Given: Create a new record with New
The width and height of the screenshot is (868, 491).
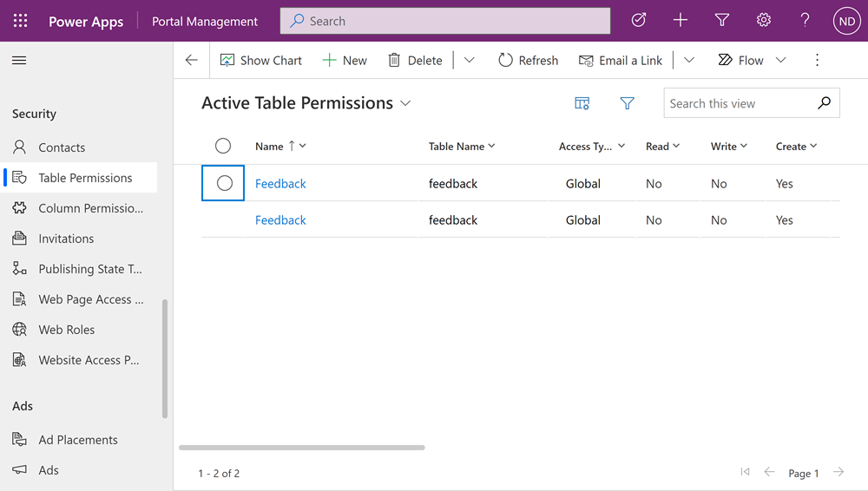Looking at the screenshot, I should click(345, 61).
